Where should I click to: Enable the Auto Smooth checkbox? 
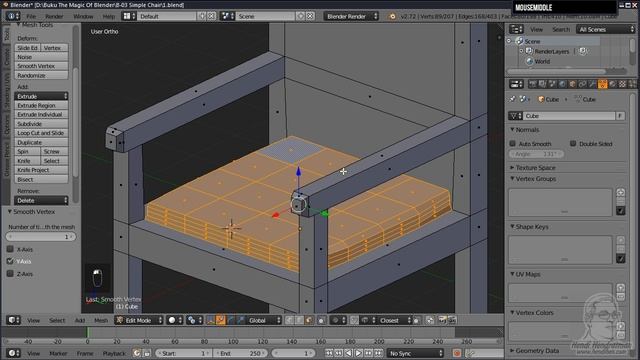point(513,144)
